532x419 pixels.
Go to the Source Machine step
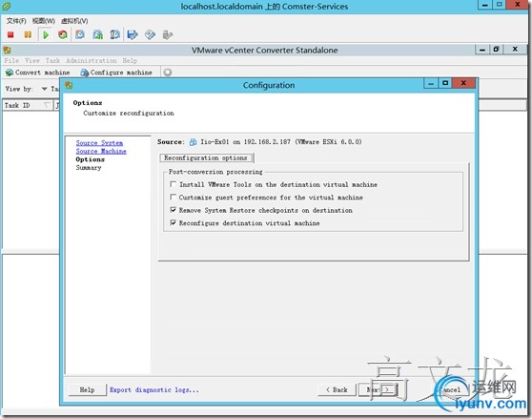click(x=101, y=151)
